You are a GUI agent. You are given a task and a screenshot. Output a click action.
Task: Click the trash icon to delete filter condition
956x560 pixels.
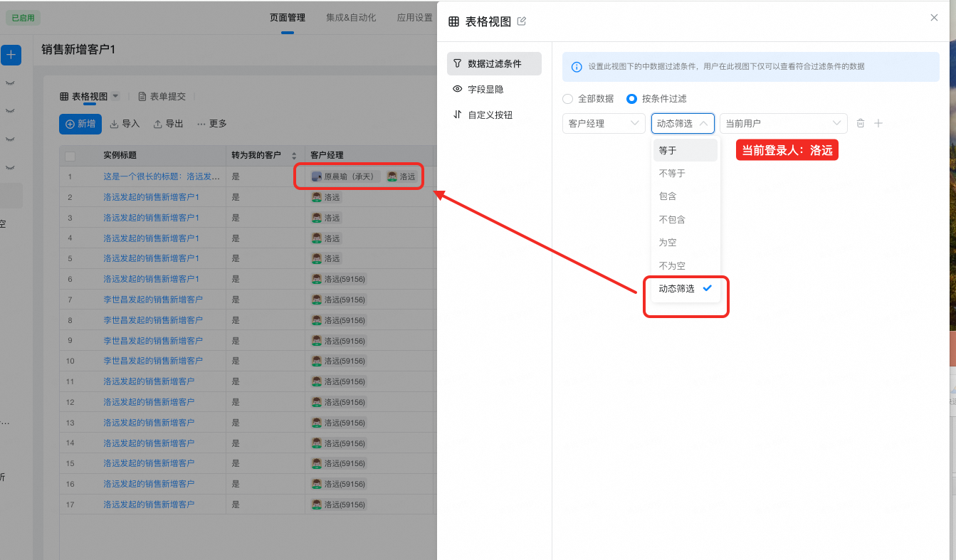point(861,123)
